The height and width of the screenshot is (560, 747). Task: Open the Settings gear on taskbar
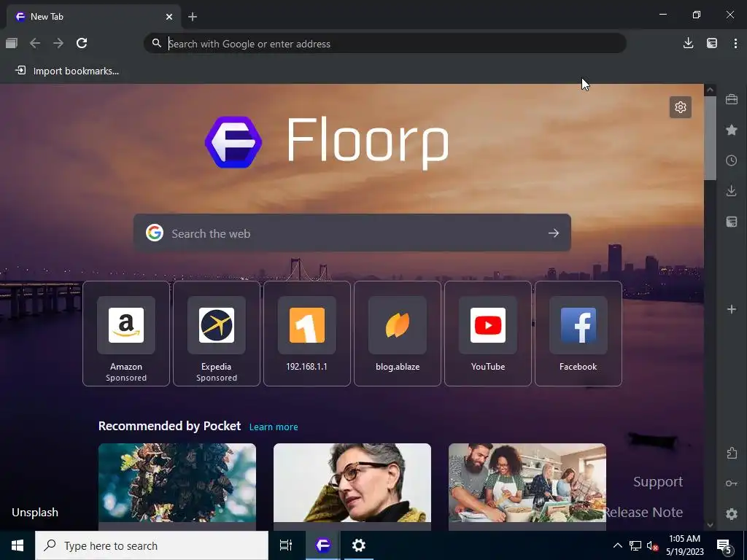click(x=358, y=545)
